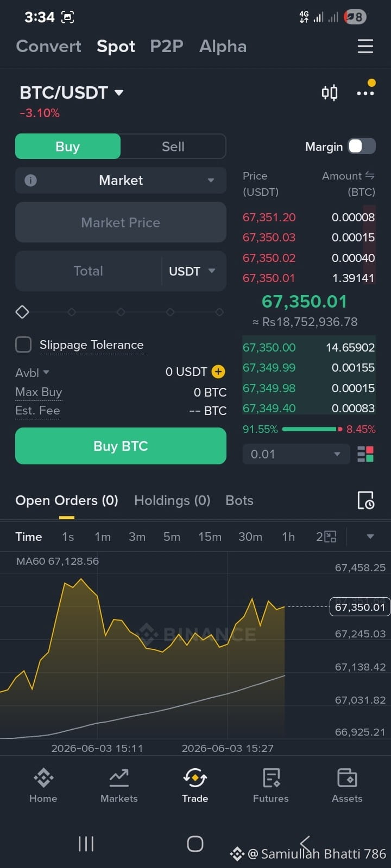Tap the green Buy BTC button

point(121,446)
